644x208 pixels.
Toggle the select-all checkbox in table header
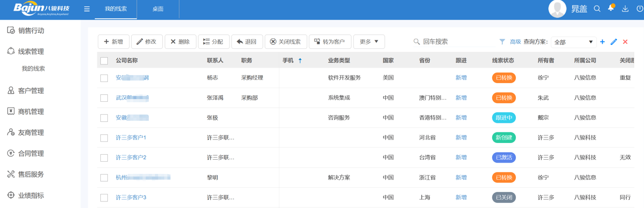tap(104, 61)
